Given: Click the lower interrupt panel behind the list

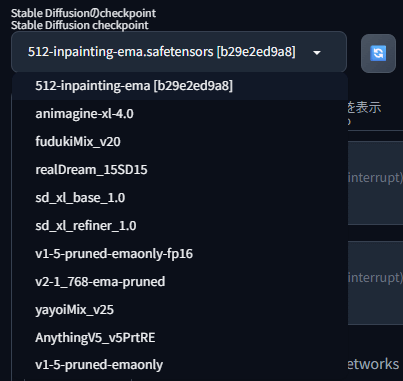Looking at the screenshot, I should (x=375, y=283).
